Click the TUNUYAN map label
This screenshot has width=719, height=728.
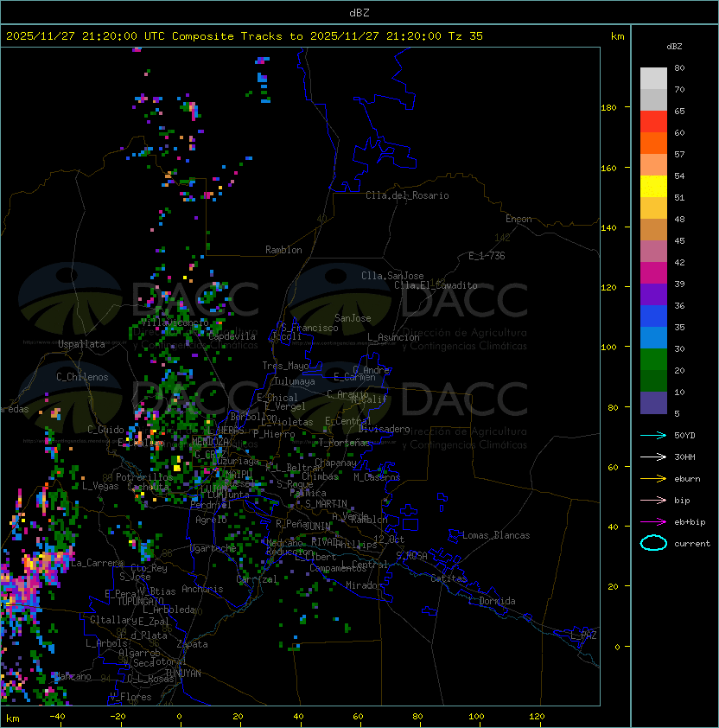183,674
